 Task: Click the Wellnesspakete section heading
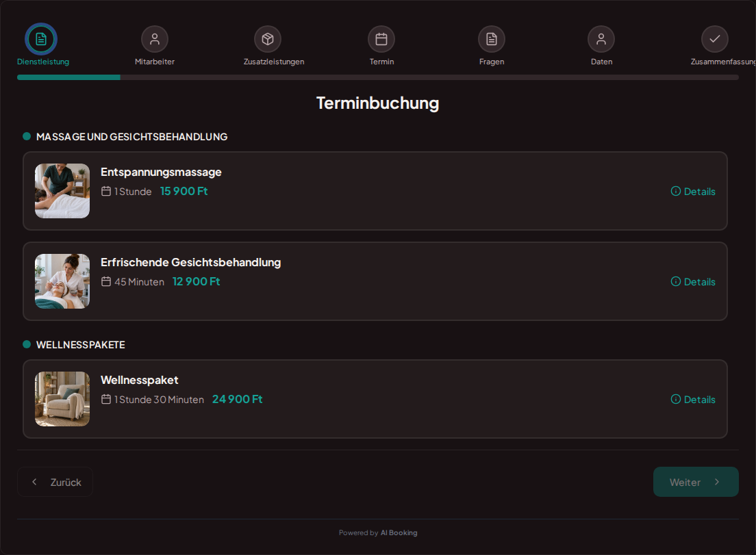tap(81, 345)
